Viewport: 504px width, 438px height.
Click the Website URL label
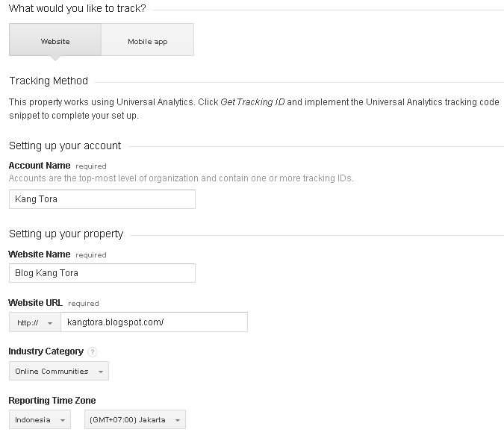(x=36, y=303)
